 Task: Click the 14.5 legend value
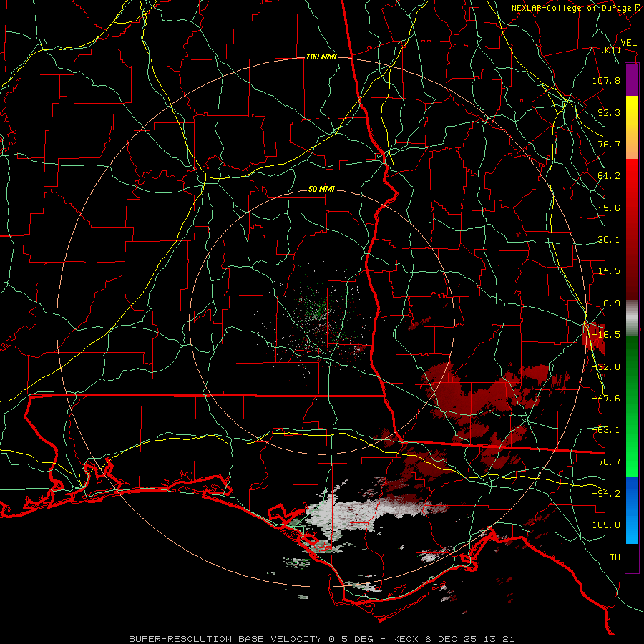609,271
